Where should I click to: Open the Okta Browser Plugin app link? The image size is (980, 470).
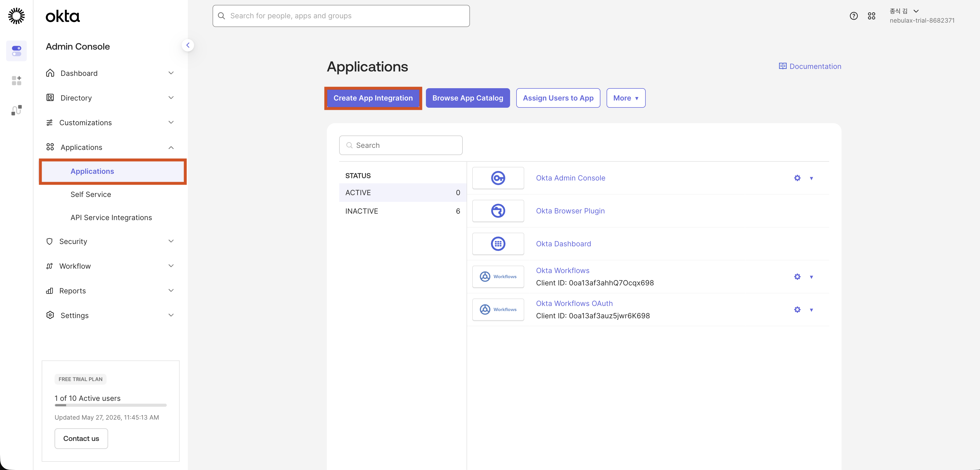click(x=570, y=211)
